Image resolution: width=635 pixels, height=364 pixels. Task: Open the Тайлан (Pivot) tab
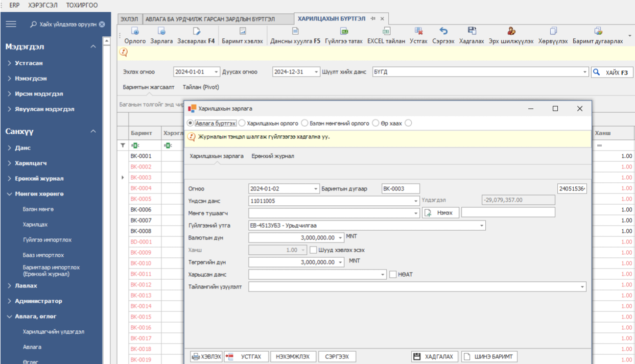(x=201, y=87)
